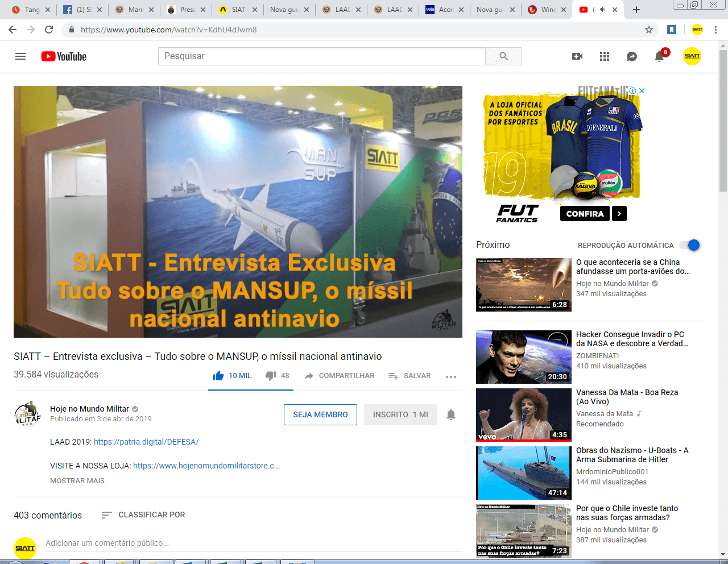Go to the YouTube home logo
This screenshot has width=728, height=564.
tap(64, 56)
